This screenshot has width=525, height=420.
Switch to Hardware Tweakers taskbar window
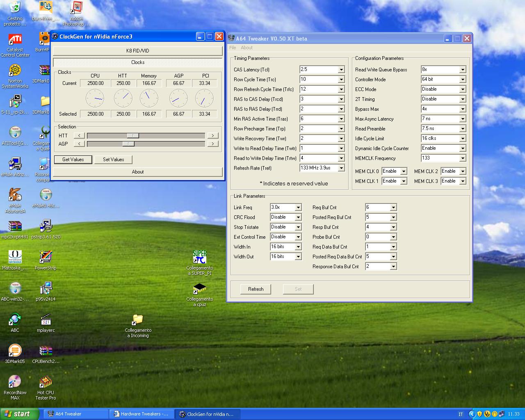coord(142,414)
